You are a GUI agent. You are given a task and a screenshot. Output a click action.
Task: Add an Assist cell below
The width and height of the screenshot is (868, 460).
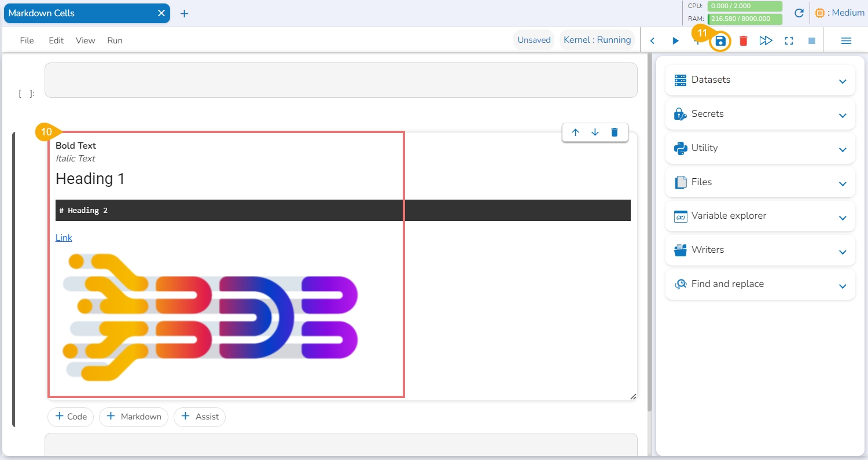pyautogui.click(x=200, y=417)
